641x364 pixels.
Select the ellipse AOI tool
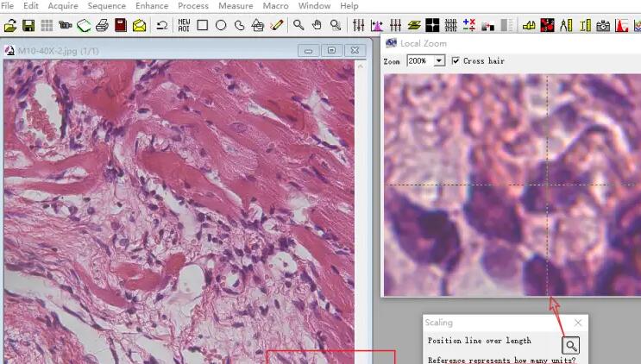[x=221, y=26]
